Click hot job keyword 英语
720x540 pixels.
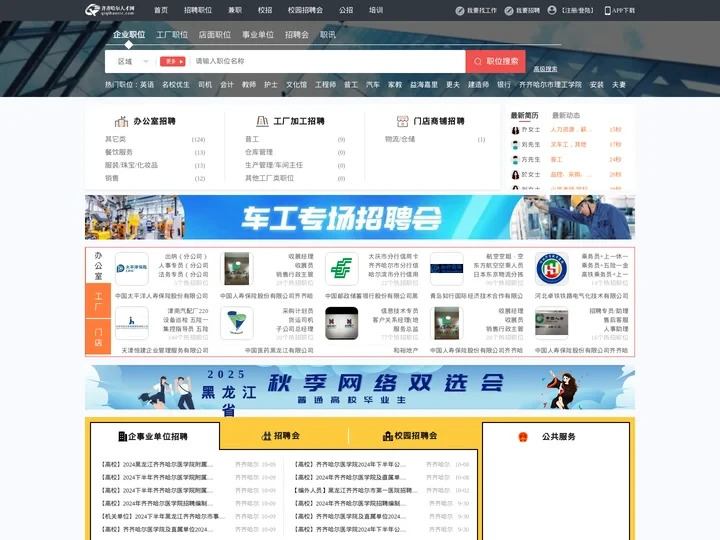[x=147, y=84]
